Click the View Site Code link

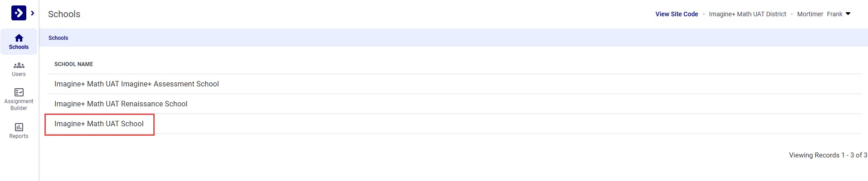tap(676, 14)
